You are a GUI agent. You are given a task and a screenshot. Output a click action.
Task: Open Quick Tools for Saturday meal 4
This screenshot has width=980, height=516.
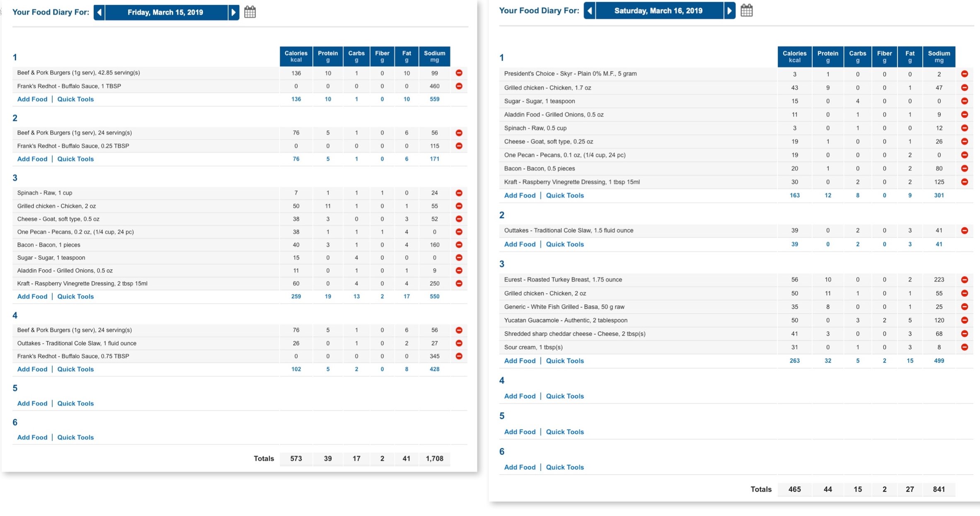pyautogui.click(x=565, y=396)
